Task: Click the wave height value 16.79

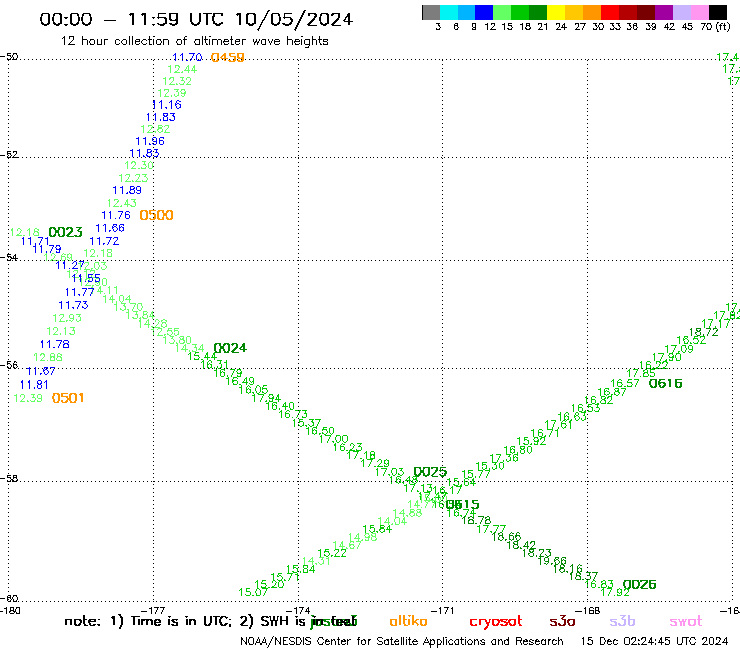Action: pyautogui.click(x=228, y=373)
